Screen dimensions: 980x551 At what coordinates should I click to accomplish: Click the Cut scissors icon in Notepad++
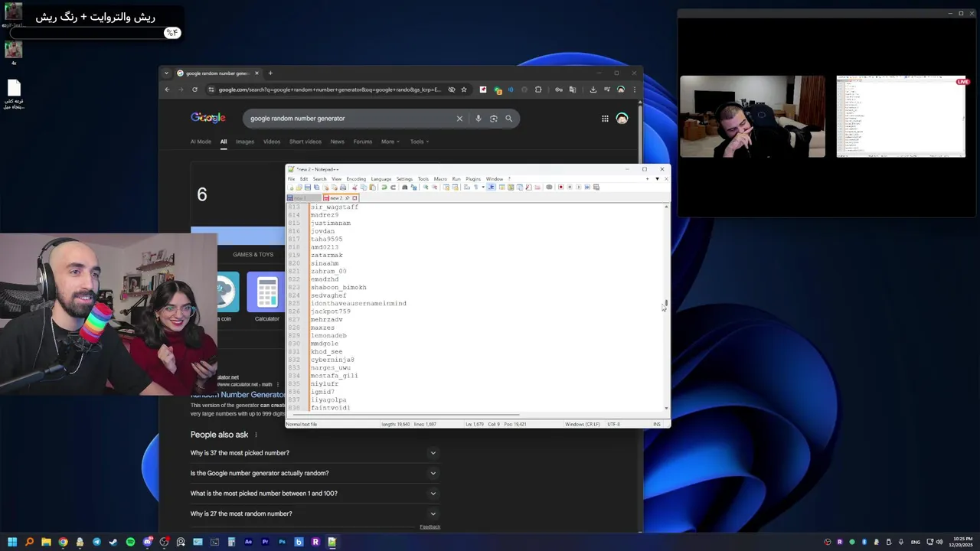click(x=354, y=187)
